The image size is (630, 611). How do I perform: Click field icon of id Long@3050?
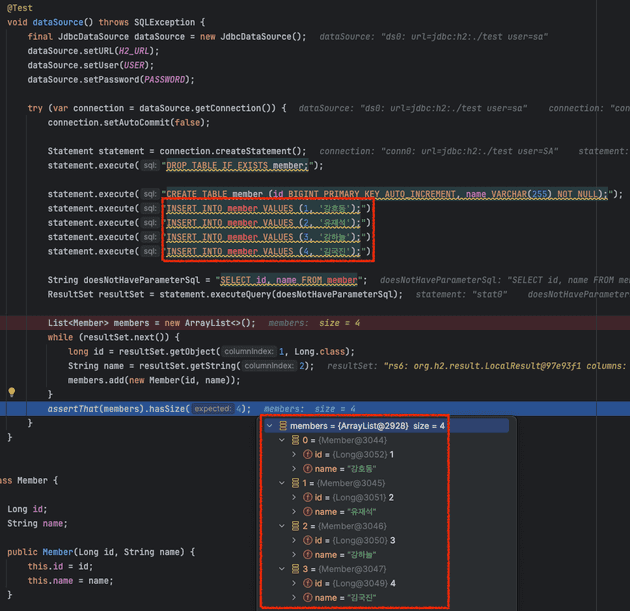pos(308,541)
